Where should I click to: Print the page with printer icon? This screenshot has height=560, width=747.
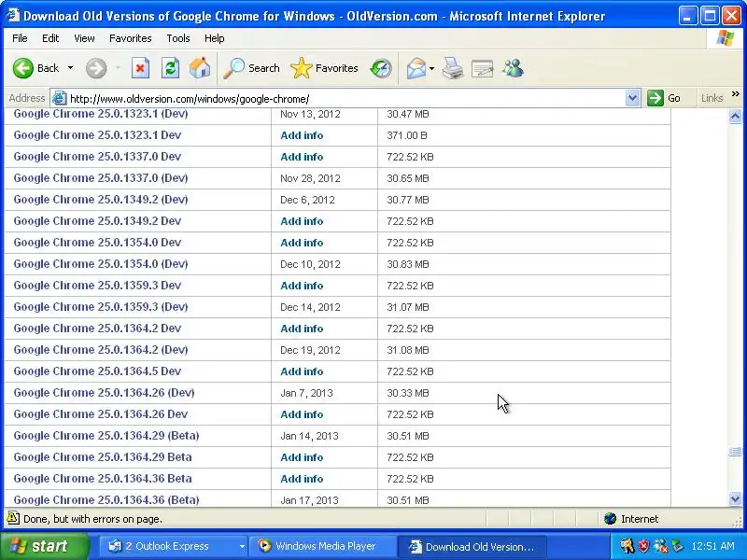(x=452, y=68)
